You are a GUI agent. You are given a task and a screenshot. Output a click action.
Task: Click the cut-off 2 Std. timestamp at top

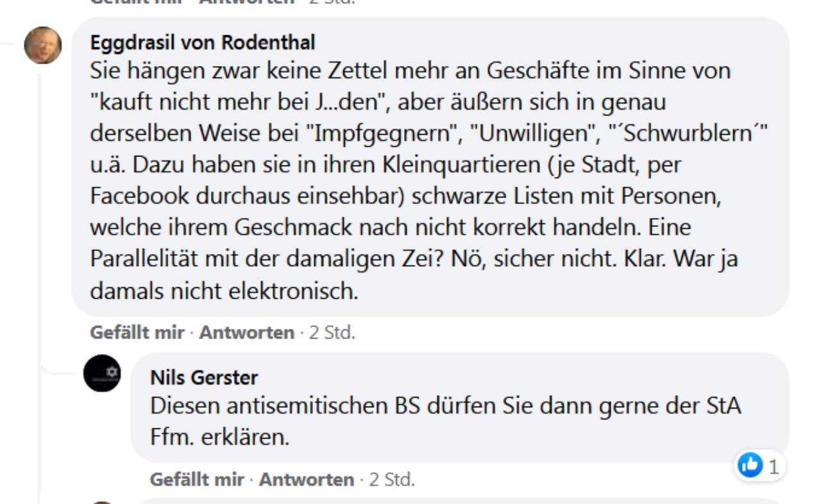(332, 2)
